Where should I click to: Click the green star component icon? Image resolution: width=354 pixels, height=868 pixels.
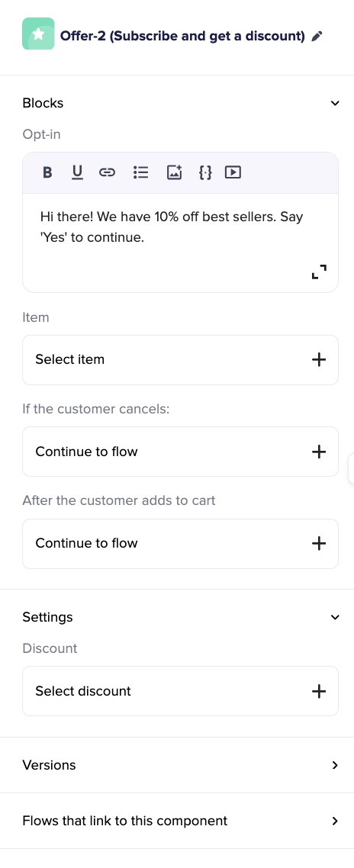click(38, 34)
